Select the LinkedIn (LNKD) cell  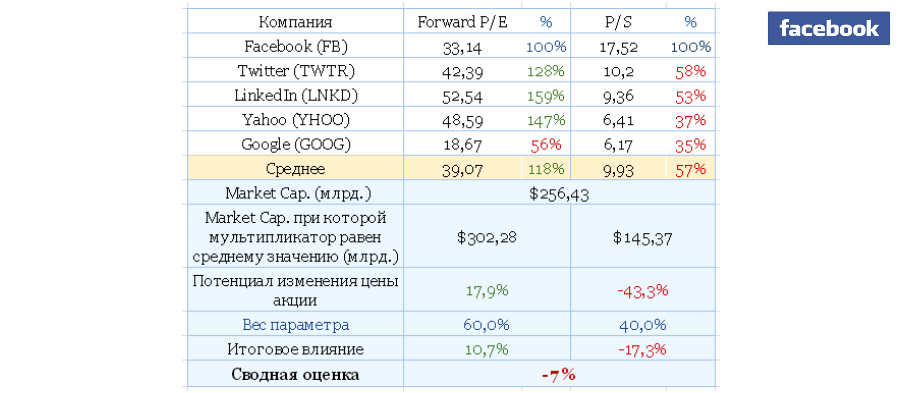tap(295, 95)
